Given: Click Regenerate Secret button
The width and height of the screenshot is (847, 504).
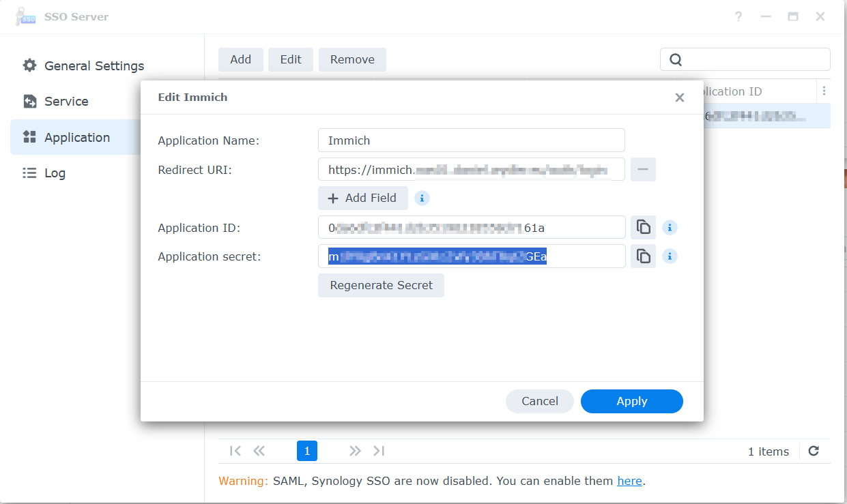Looking at the screenshot, I should [381, 285].
